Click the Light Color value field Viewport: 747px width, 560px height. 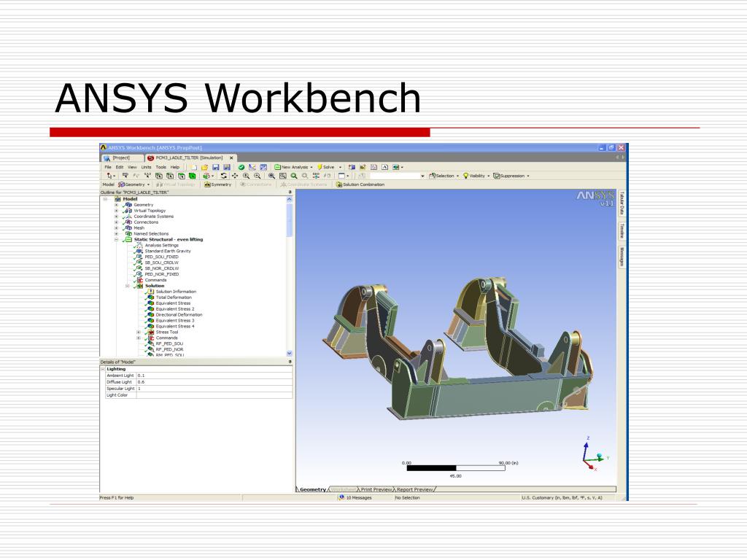pyautogui.click(x=214, y=395)
